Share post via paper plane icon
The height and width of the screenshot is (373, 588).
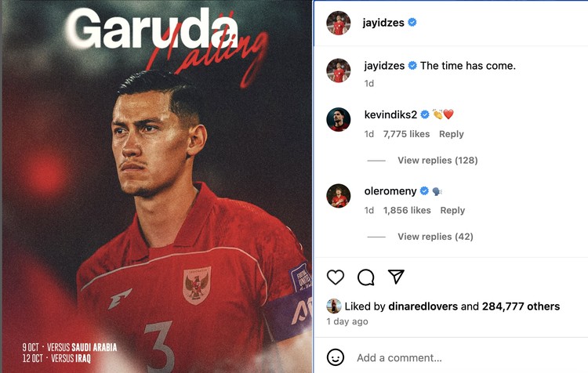pyautogui.click(x=396, y=277)
